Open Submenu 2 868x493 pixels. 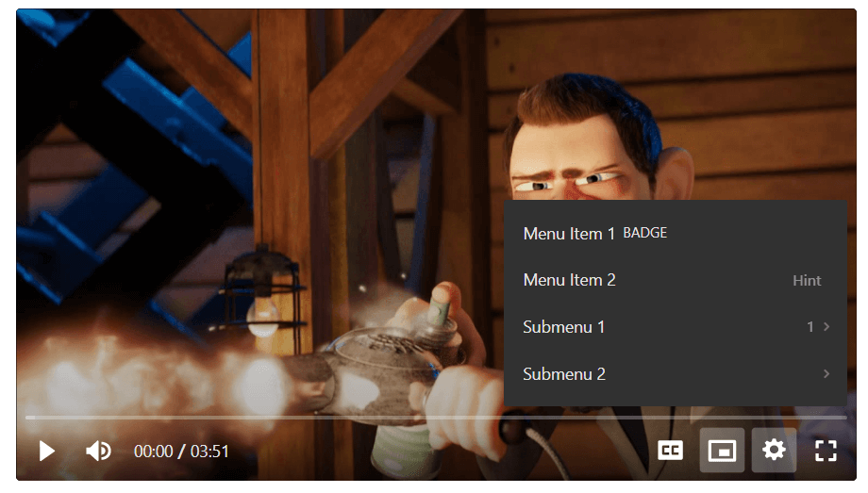coord(676,374)
